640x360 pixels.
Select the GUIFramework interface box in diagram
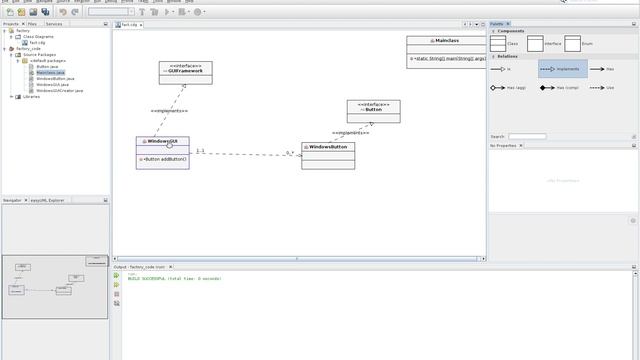(186, 73)
